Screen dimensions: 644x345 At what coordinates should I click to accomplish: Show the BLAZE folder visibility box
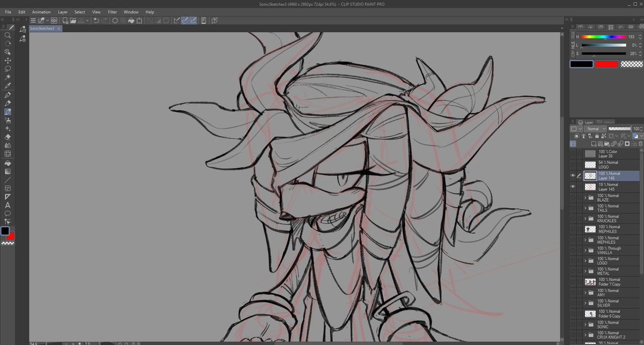click(573, 197)
